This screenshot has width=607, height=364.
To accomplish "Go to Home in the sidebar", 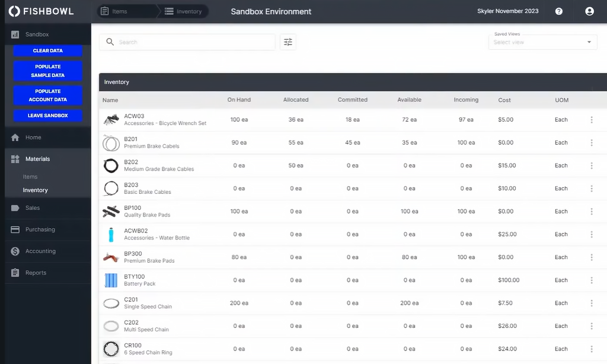I will point(47,138).
